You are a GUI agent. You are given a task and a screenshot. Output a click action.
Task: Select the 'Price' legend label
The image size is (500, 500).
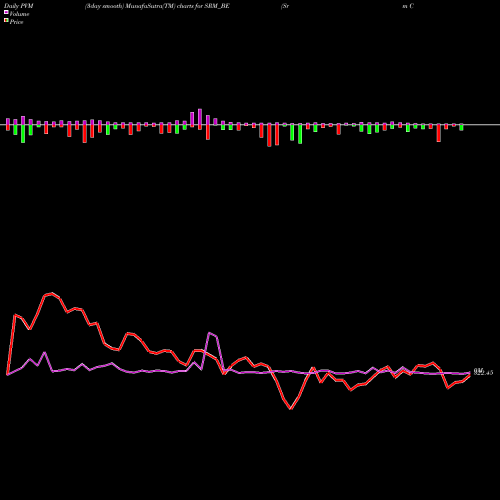16,22
